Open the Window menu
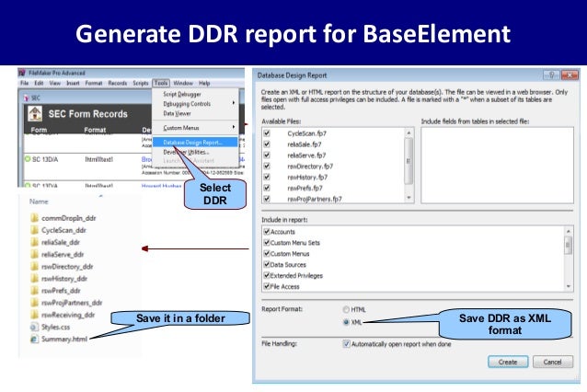Image resolution: width=587 pixels, height=392 pixels. (x=183, y=83)
